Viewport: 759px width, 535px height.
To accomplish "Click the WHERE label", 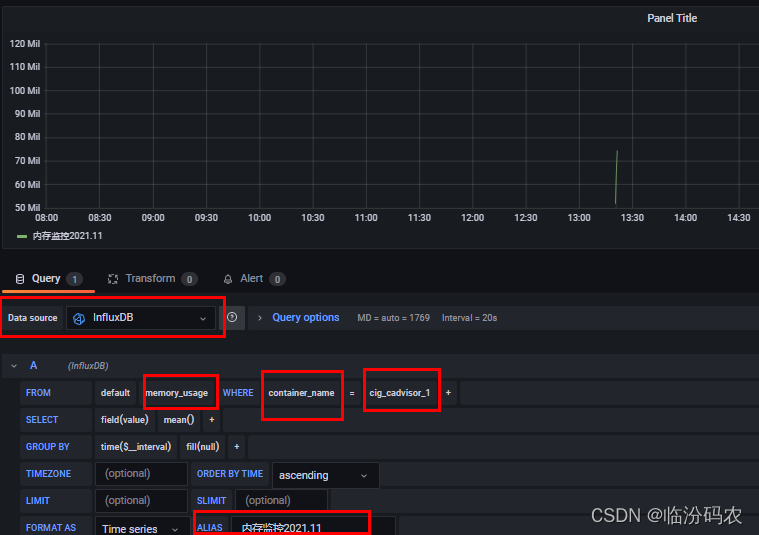I will pos(238,393).
